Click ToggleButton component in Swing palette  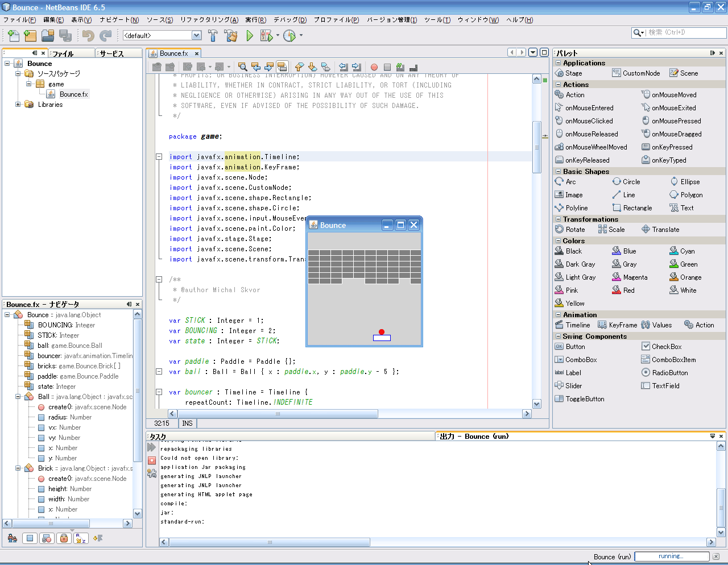(x=580, y=399)
